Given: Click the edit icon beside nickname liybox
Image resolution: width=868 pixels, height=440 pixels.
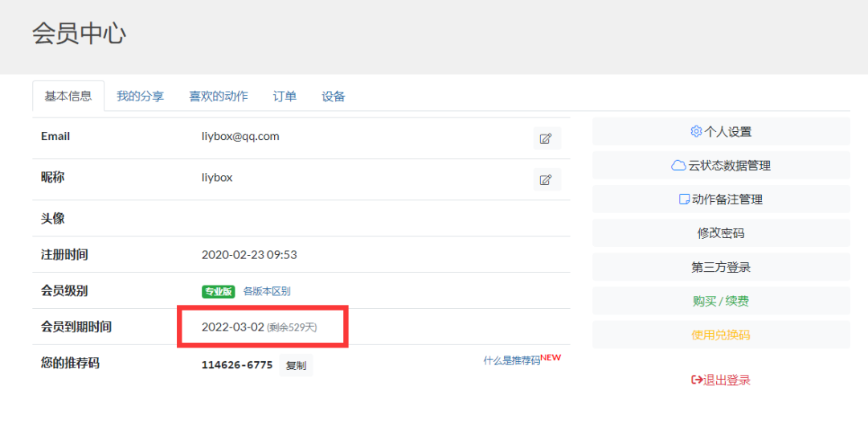Looking at the screenshot, I should 547,179.
